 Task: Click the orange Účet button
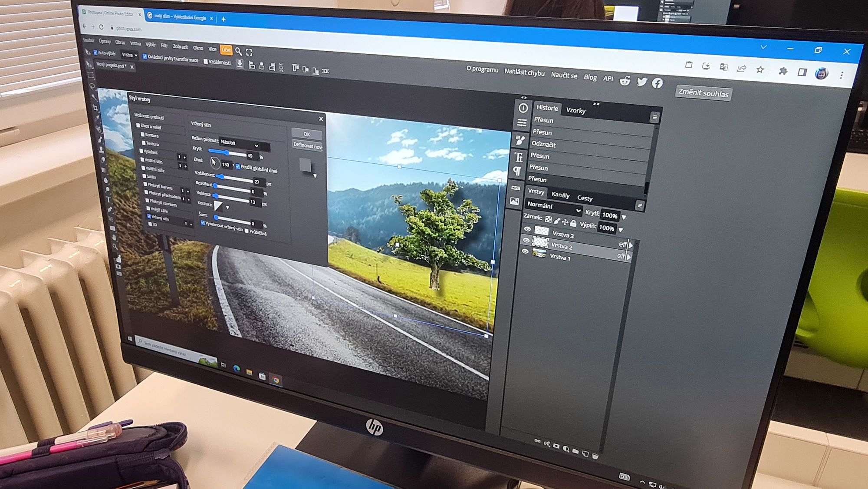click(226, 50)
